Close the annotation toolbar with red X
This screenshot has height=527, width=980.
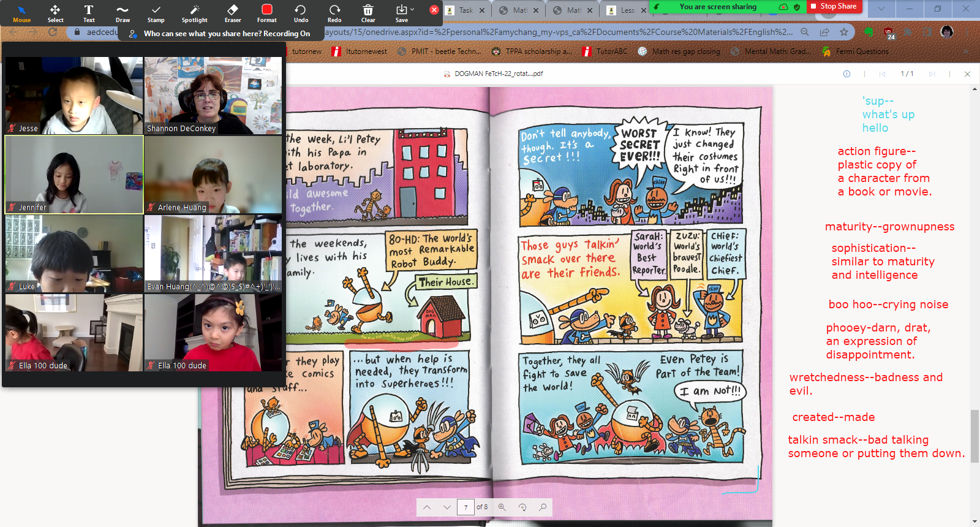(434, 10)
